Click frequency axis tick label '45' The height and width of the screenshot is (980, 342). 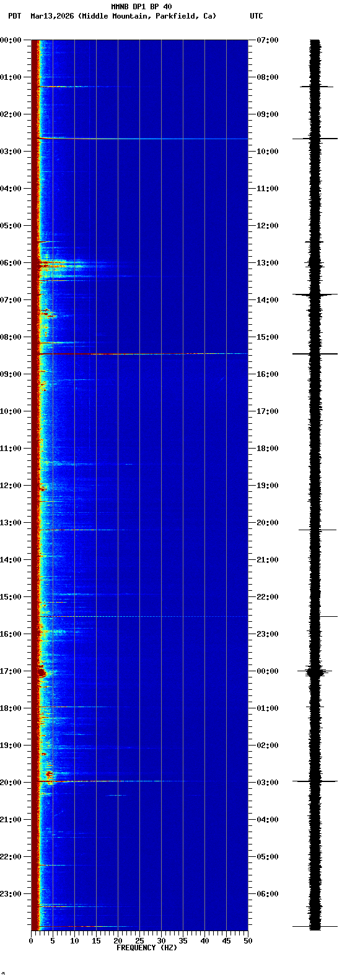226,941
